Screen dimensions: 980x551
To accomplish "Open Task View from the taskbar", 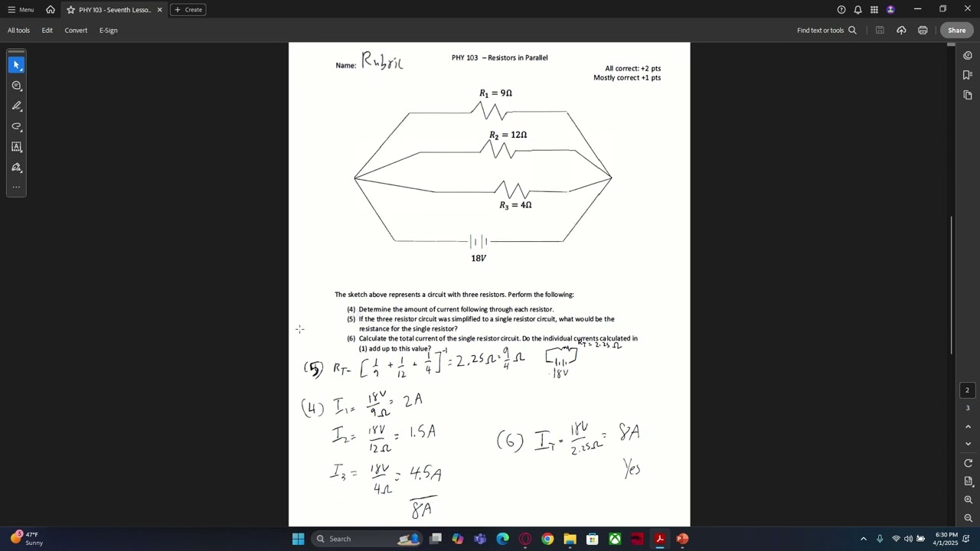I will (436, 539).
